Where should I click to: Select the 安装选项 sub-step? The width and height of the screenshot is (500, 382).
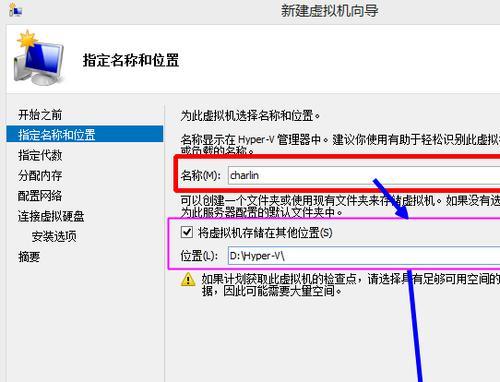(x=54, y=237)
